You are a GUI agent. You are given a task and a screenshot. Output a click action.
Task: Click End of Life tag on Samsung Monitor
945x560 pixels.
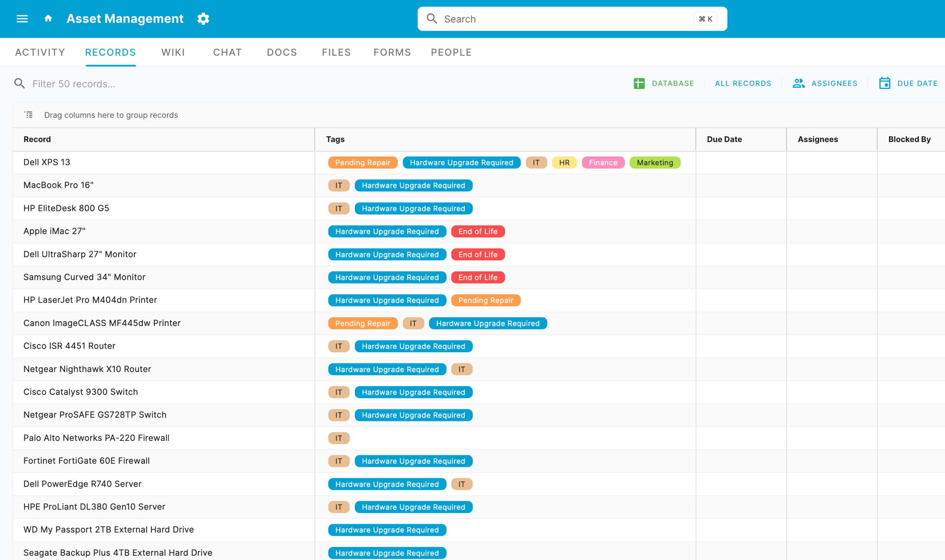click(x=478, y=277)
